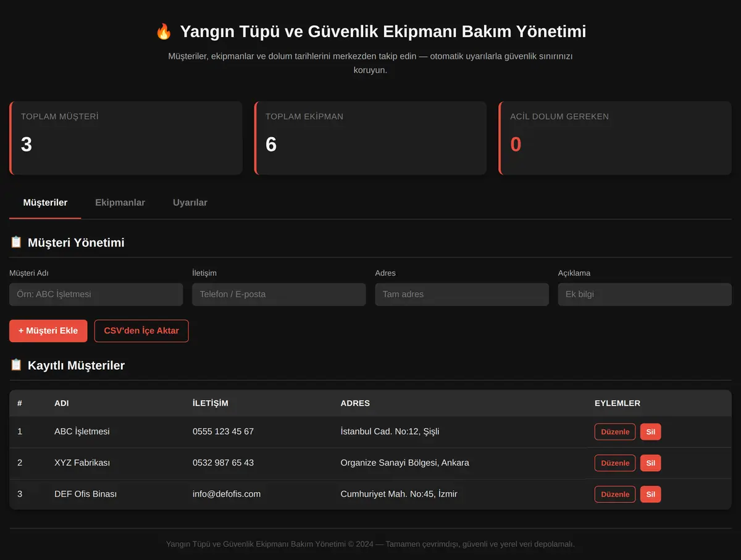Viewport: 741px width, 560px height.
Task: Select the ABC İşletmesi name cell
Action: pyautogui.click(x=82, y=432)
